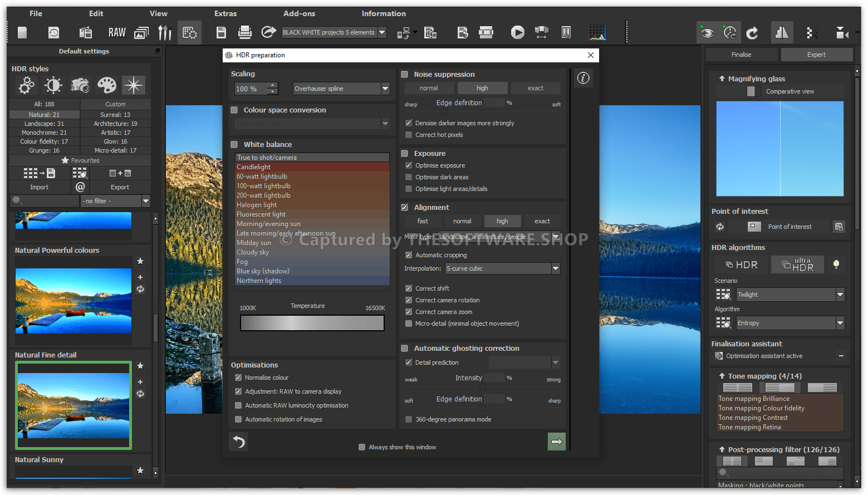
Task: Enable Automatic rotation of images
Action: tap(238, 419)
